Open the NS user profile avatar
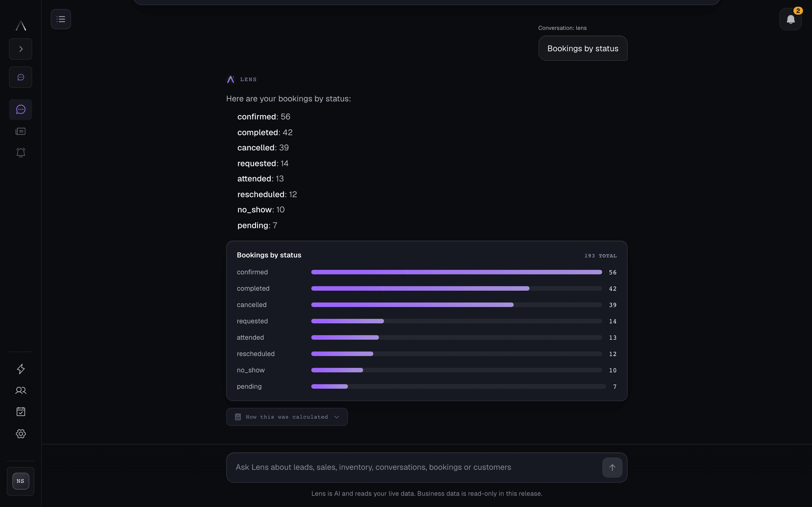The height and width of the screenshot is (507, 812). [x=21, y=481]
